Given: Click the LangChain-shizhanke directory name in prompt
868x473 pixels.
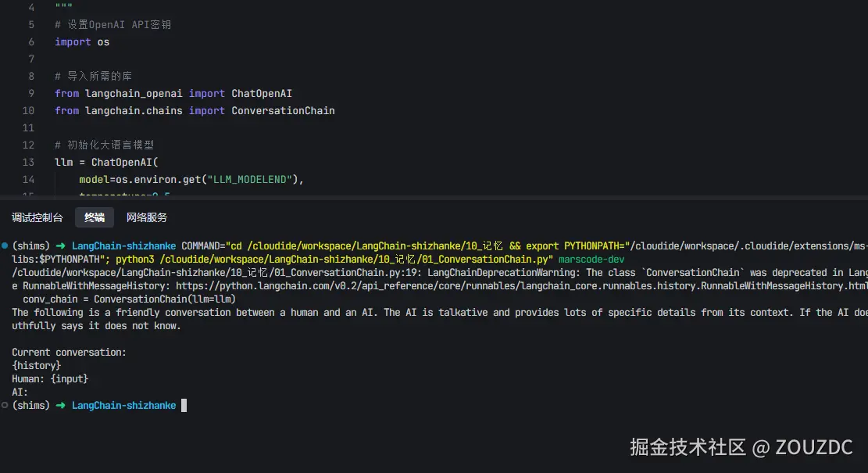Looking at the screenshot, I should point(123,245).
